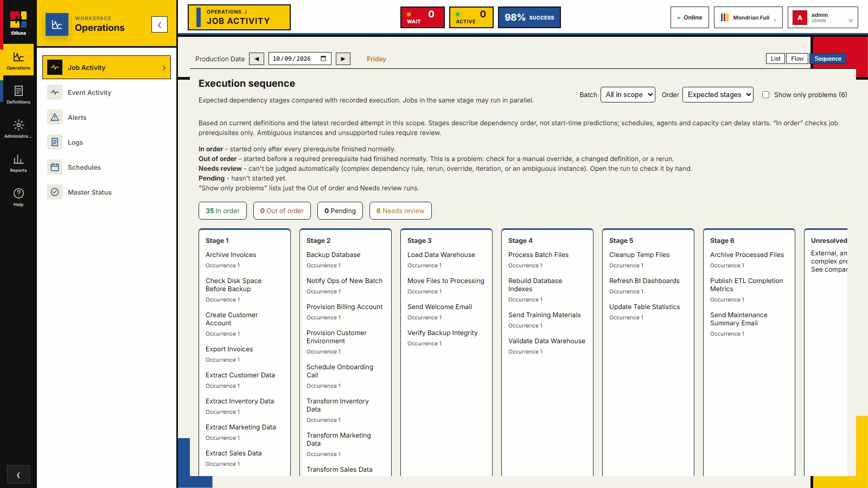Open Operations in the left rail

[18, 60]
